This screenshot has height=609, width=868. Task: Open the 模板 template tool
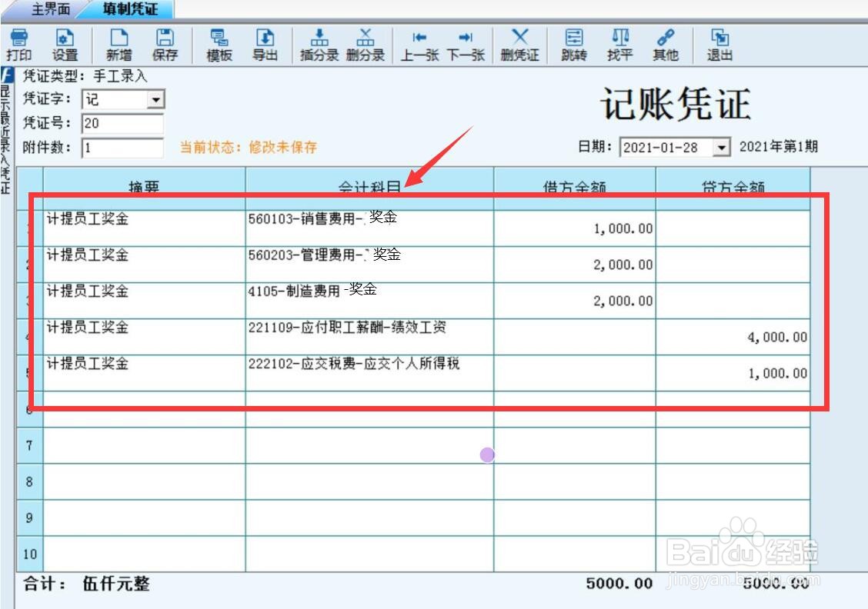218,45
